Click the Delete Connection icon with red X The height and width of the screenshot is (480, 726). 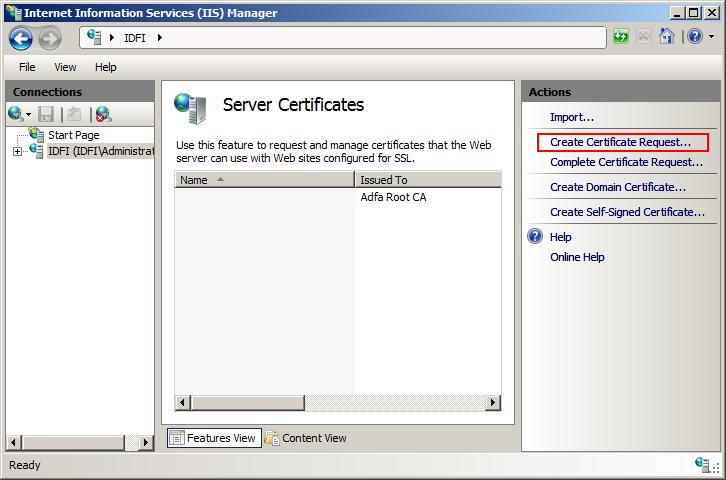103,114
